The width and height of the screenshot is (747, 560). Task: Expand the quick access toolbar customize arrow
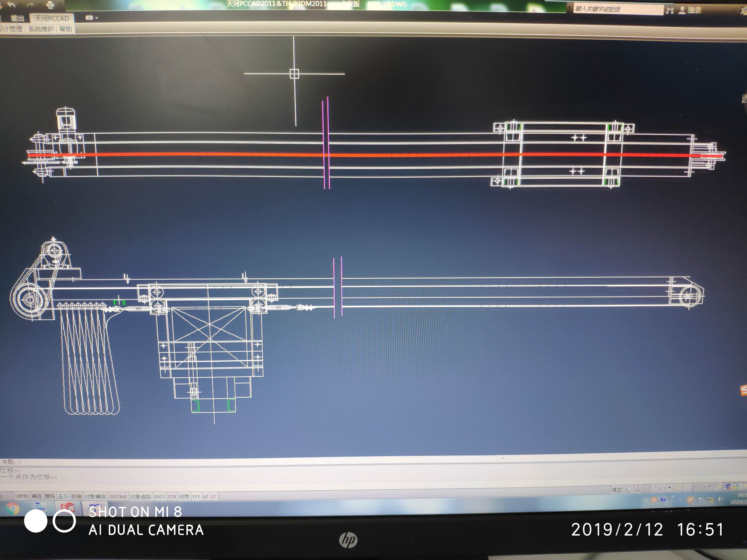[x=61, y=5]
